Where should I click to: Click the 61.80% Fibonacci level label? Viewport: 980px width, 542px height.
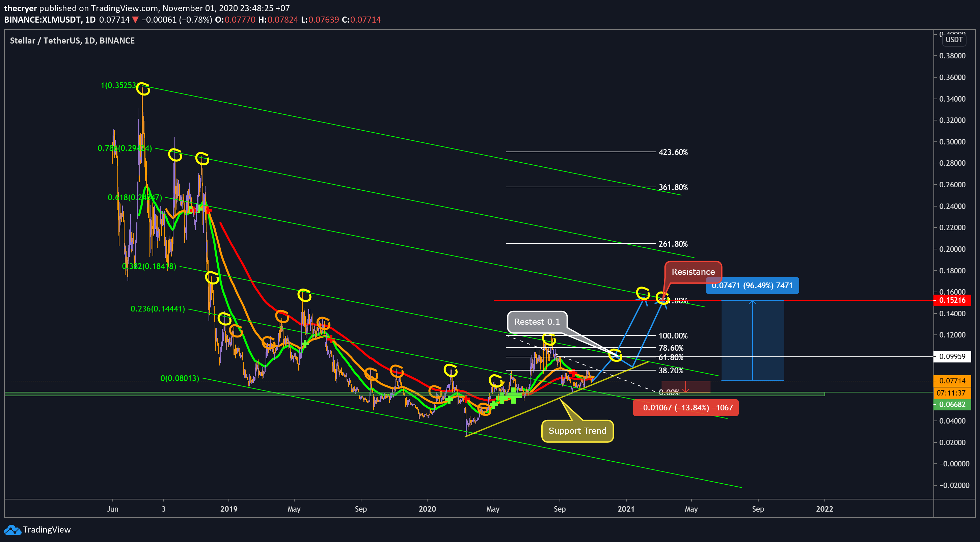point(671,357)
